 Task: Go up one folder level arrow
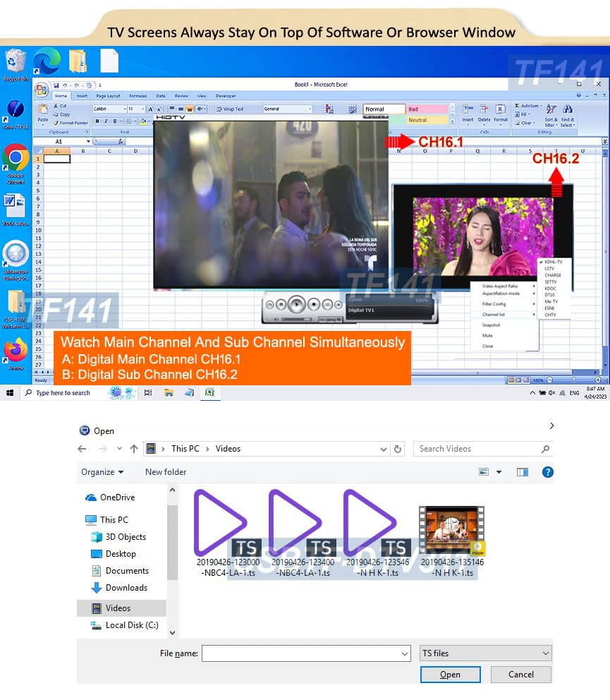point(134,449)
